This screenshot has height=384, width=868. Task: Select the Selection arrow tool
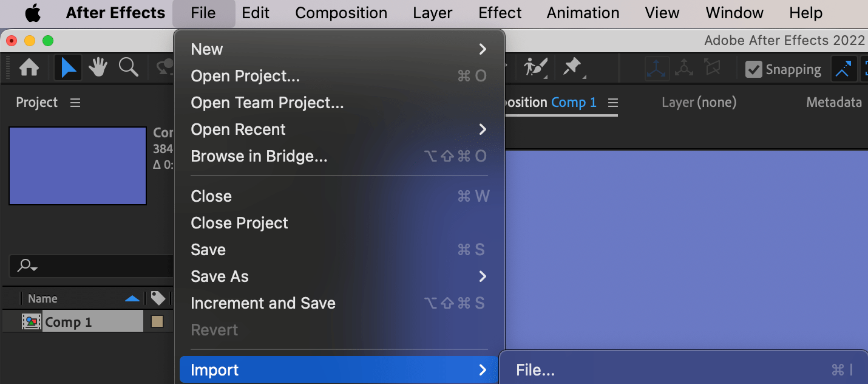coord(68,68)
